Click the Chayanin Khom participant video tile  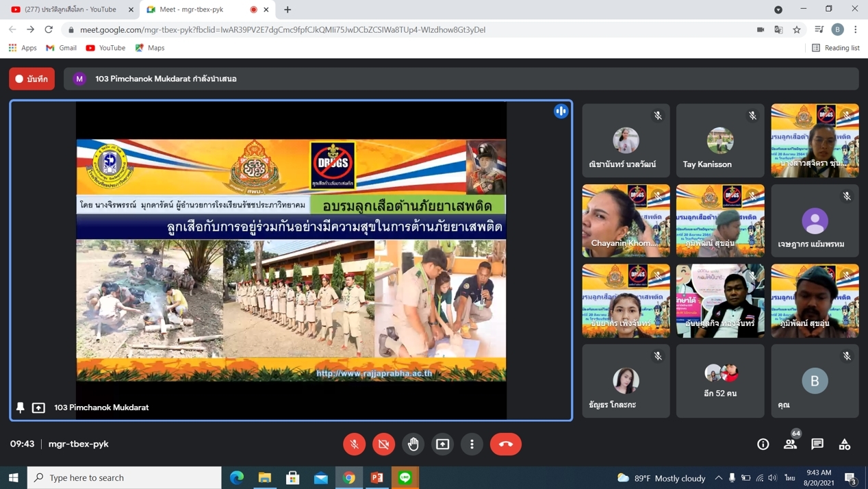[626, 221]
